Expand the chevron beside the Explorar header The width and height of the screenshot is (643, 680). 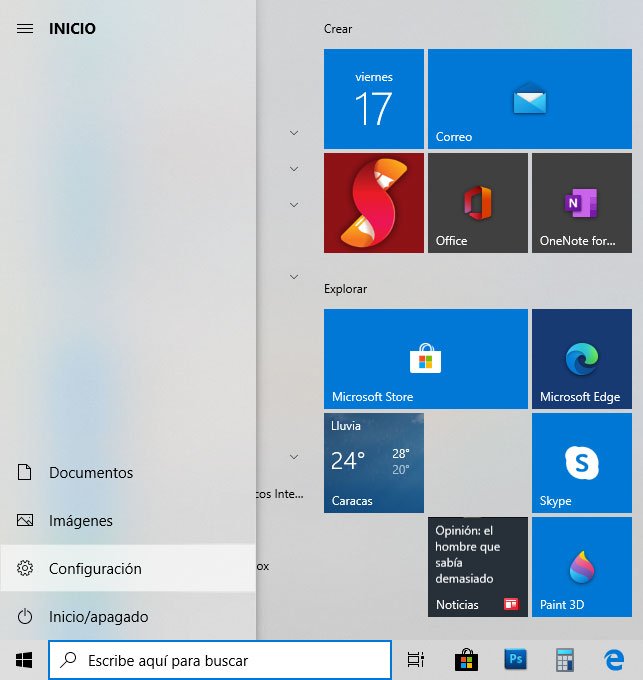click(x=294, y=277)
